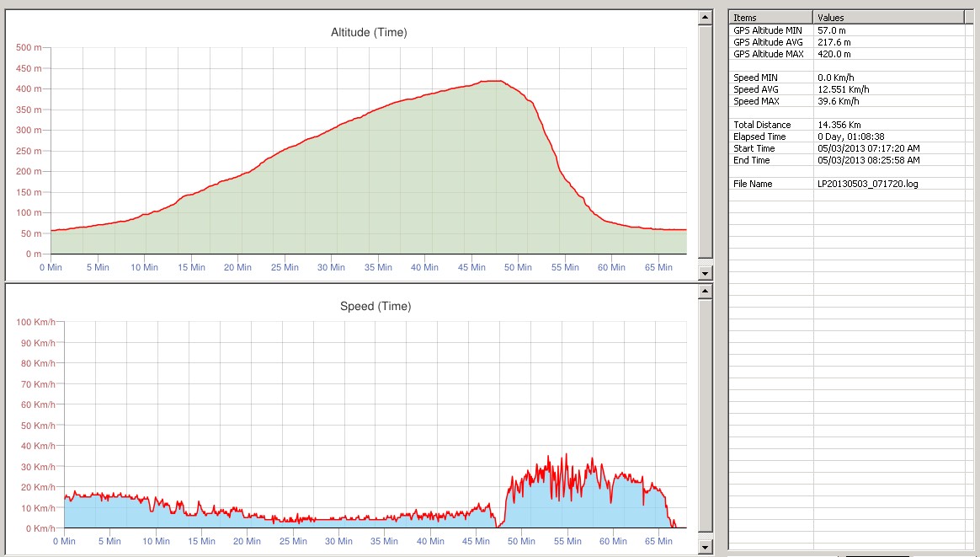
Task: Click the value 0.0 Km/h
Action: (836, 78)
